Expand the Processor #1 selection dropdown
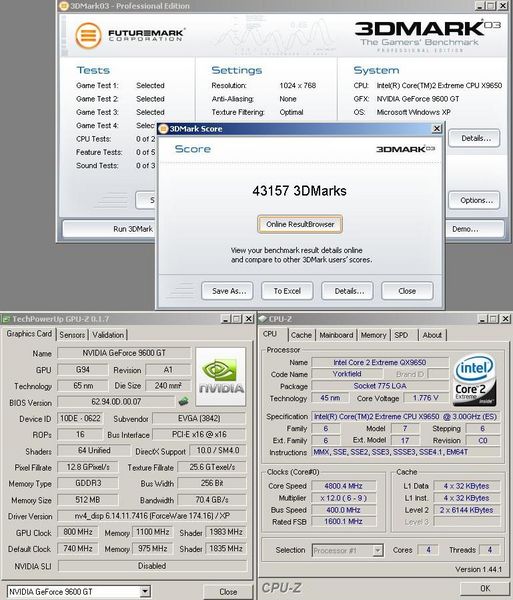Screen dimensions: 513x600 pyautogui.click(x=378, y=550)
